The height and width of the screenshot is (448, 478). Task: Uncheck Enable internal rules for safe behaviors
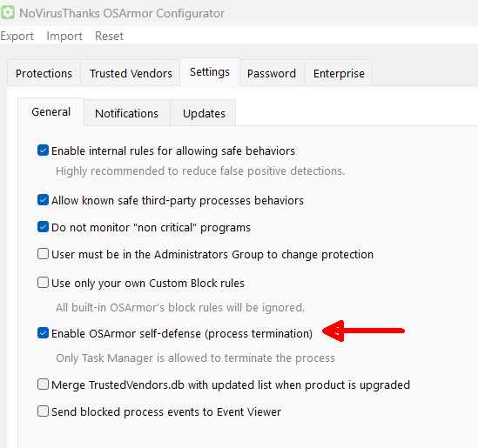(x=43, y=150)
